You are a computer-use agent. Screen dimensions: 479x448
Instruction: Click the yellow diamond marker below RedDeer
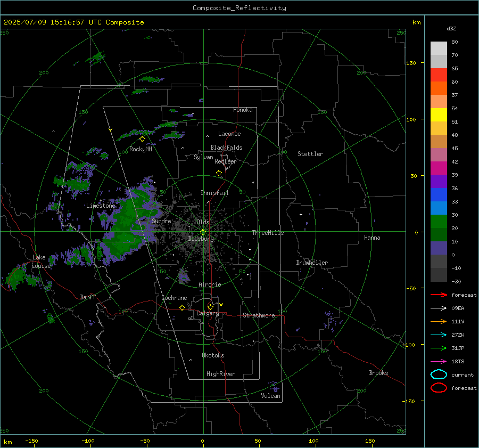coord(219,173)
